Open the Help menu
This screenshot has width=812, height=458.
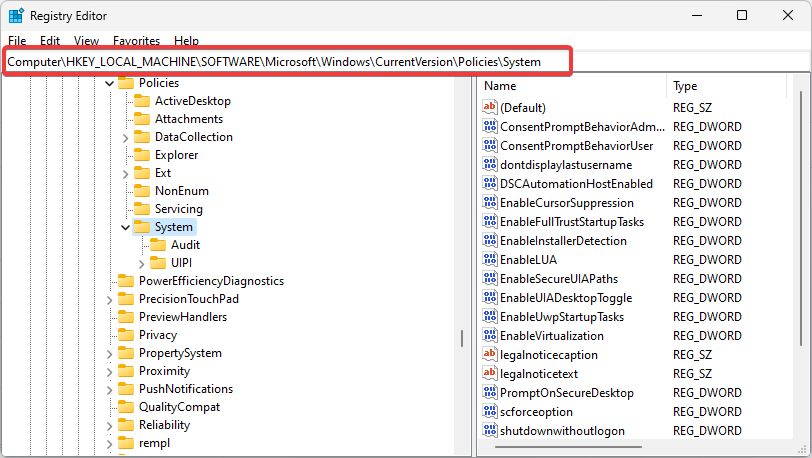tap(186, 40)
